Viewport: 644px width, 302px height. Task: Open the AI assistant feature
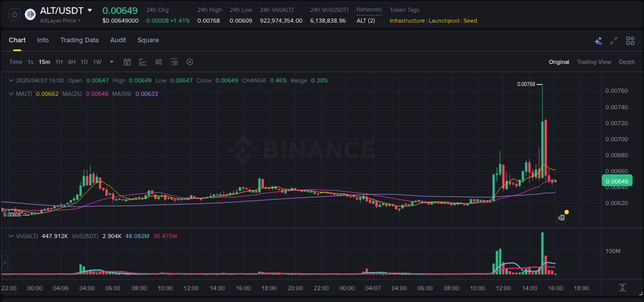(x=598, y=40)
